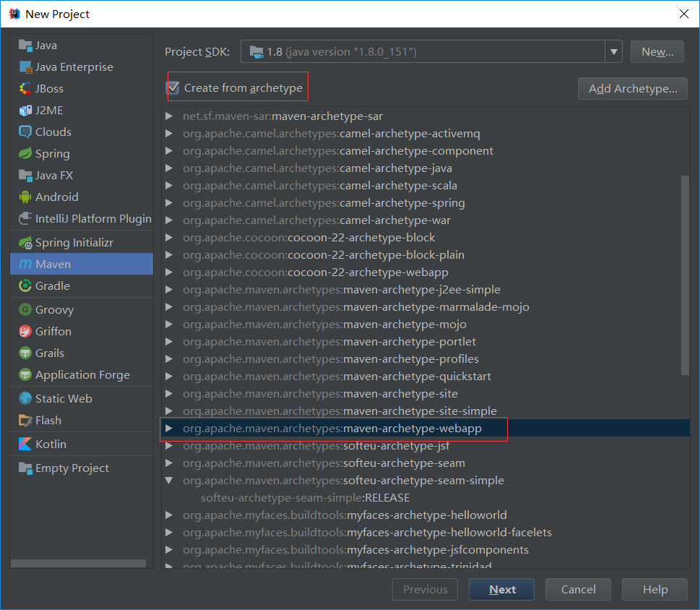
Task: Click the IntelliJ Platform Plugin icon
Action: [x=25, y=219]
